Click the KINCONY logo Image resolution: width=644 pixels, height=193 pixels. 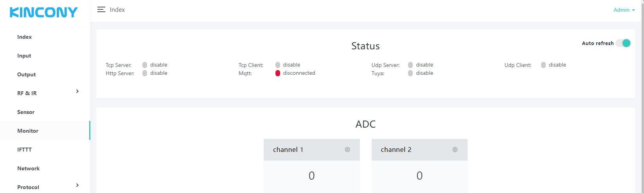(44, 13)
